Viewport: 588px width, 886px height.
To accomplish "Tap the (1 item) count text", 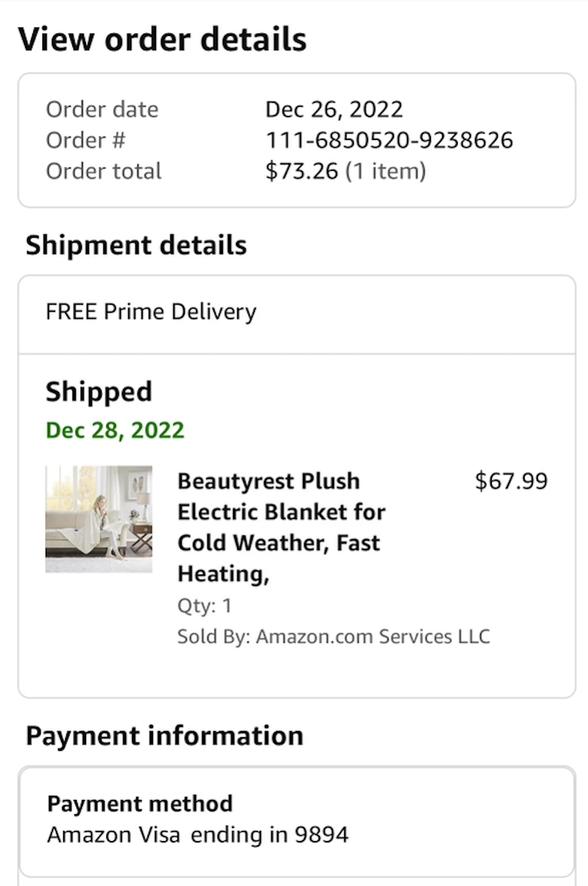I will click(385, 171).
